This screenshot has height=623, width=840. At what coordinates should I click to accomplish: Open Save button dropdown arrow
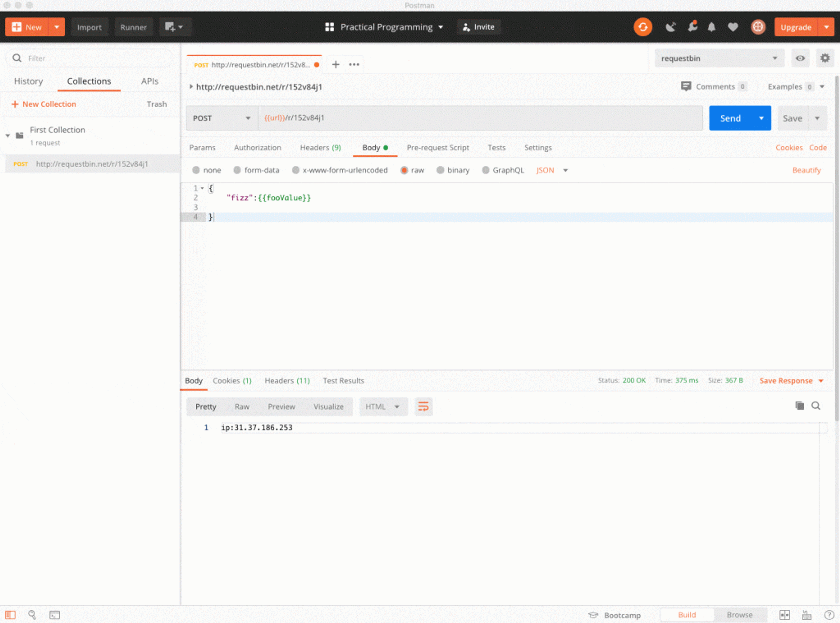click(817, 118)
